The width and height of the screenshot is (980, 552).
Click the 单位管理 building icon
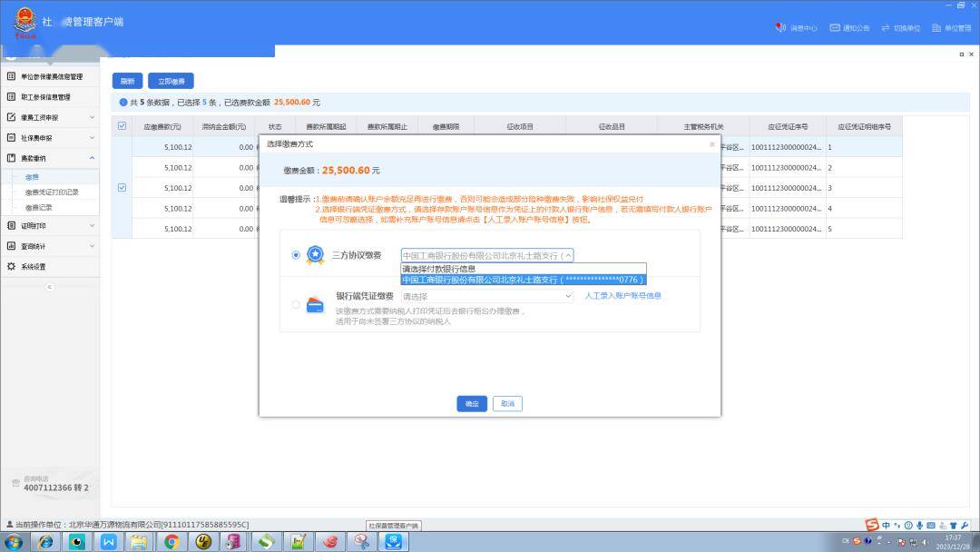pyautogui.click(x=936, y=28)
